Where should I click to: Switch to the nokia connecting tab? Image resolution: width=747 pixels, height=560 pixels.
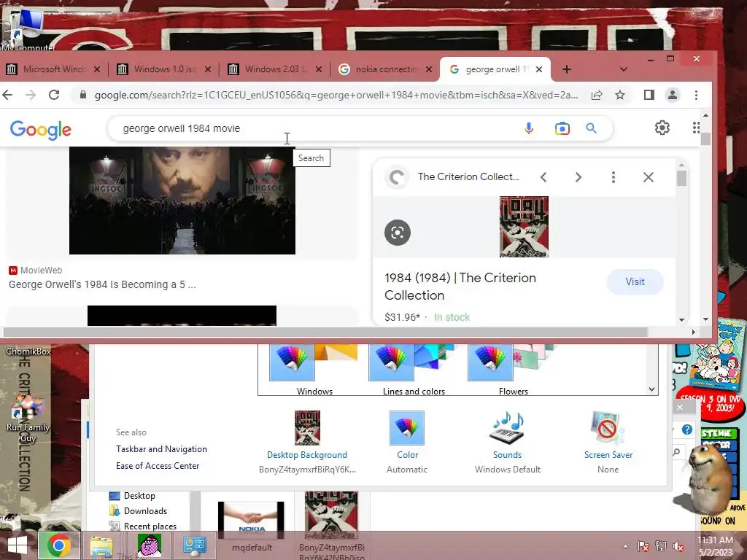click(x=385, y=69)
